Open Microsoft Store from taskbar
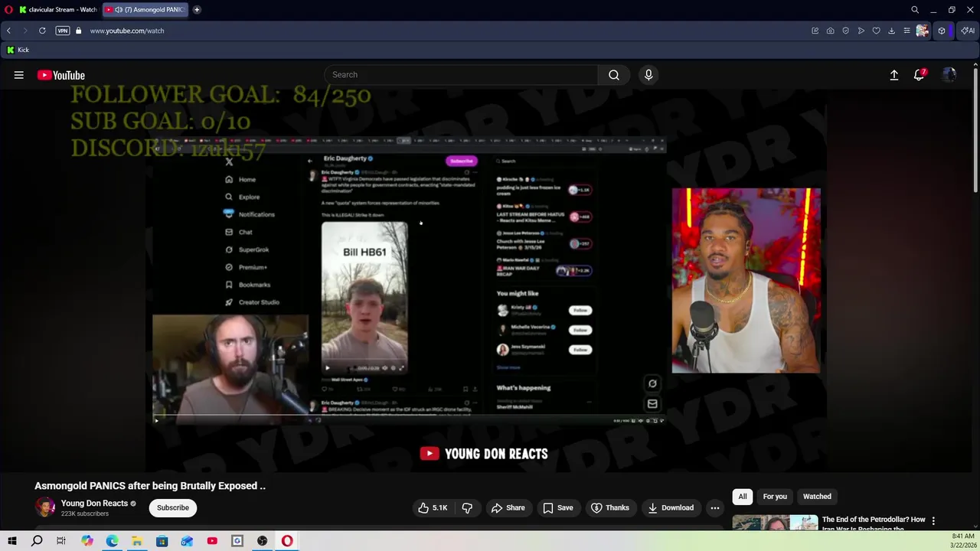This screenshot has width=980, height=551. pyautogui.click(x=162, y=541)
